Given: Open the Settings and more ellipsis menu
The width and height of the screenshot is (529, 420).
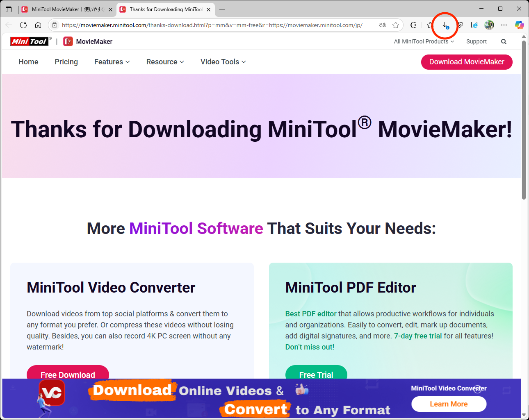Looking at the screenshot, I should (x=504, y=25).
